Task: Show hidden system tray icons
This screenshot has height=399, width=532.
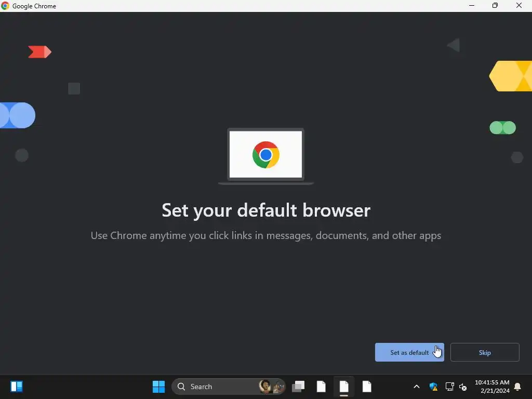Action: [417, 387]
